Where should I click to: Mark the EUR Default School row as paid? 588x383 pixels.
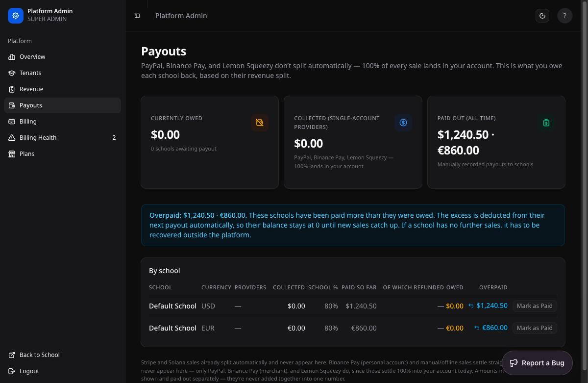click(x=535, y=328)
